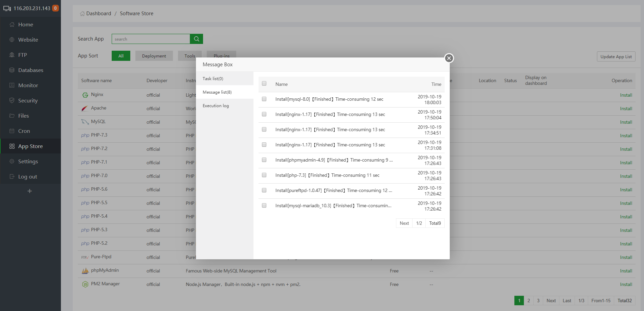Click the Nginx logo icon

pos(85,95)
